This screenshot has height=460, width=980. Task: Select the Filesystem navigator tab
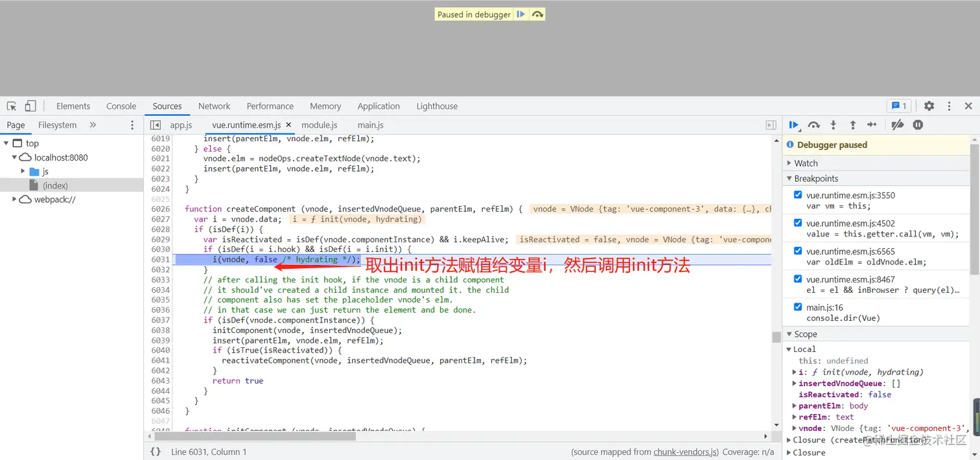pos(57,125)
